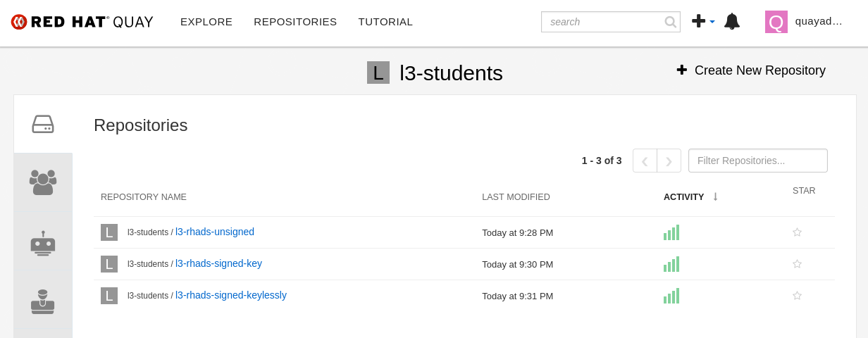868x338 pixels.
Task: Open the Tutorial menu item
Action: coord(385,22)
